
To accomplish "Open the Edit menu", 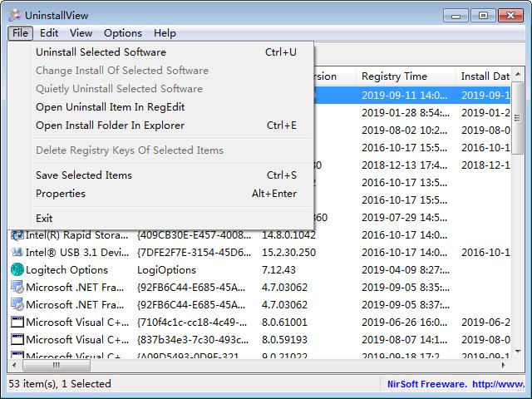I will pos(49,33).
